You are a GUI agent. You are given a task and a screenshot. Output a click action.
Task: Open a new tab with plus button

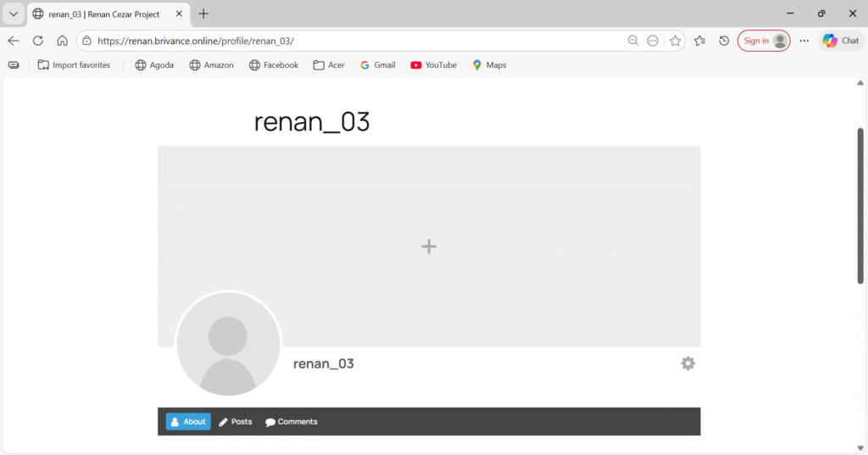point(203,14)
